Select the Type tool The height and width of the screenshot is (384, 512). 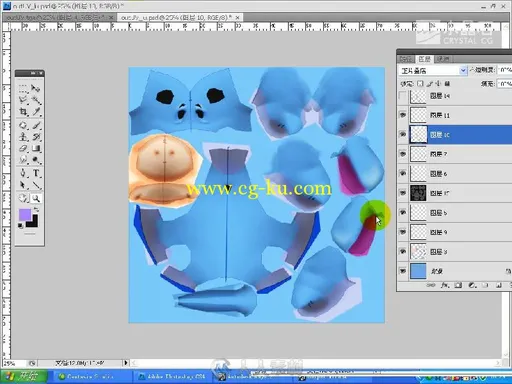click(x=36, y=173)
